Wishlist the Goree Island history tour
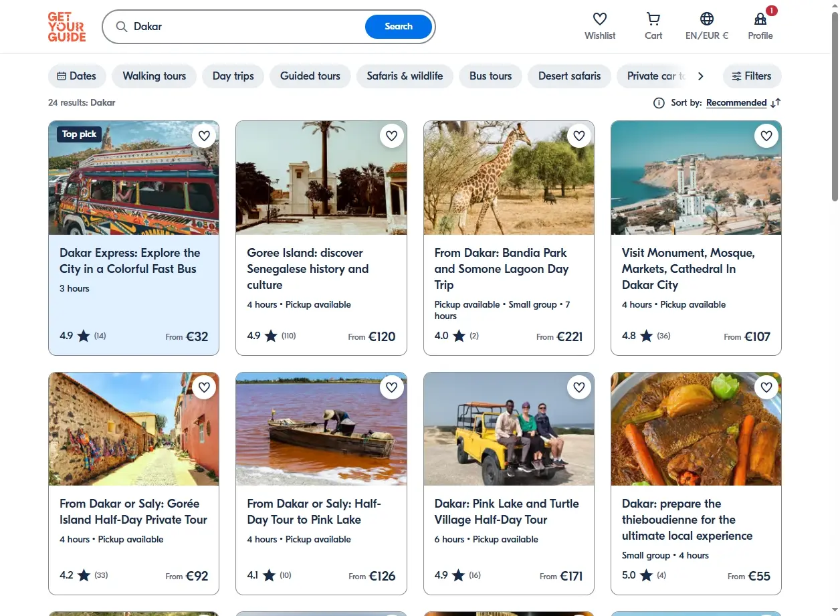The image size is (840, 616). [392, 136]
